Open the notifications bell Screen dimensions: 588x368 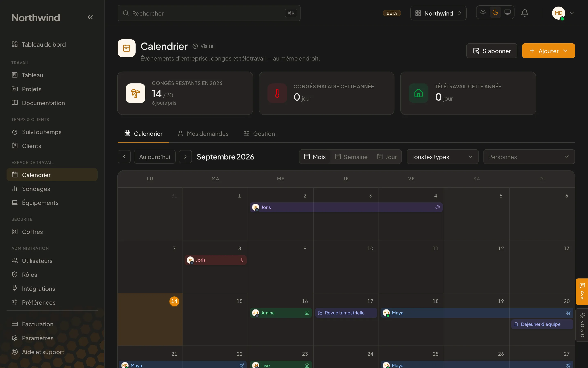point(525,13)
